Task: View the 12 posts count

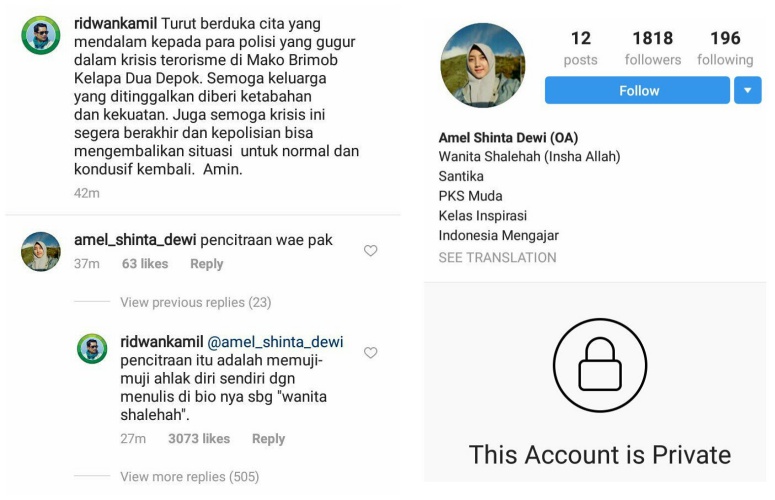Action: point(581,48)
